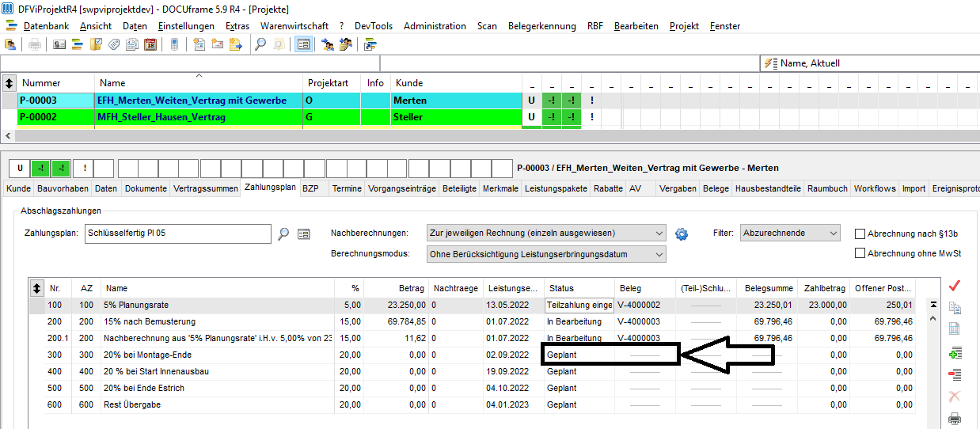Open the Nachberechnungen dropdown
Viewport: 980px width, 429px height.
point(545,233)
